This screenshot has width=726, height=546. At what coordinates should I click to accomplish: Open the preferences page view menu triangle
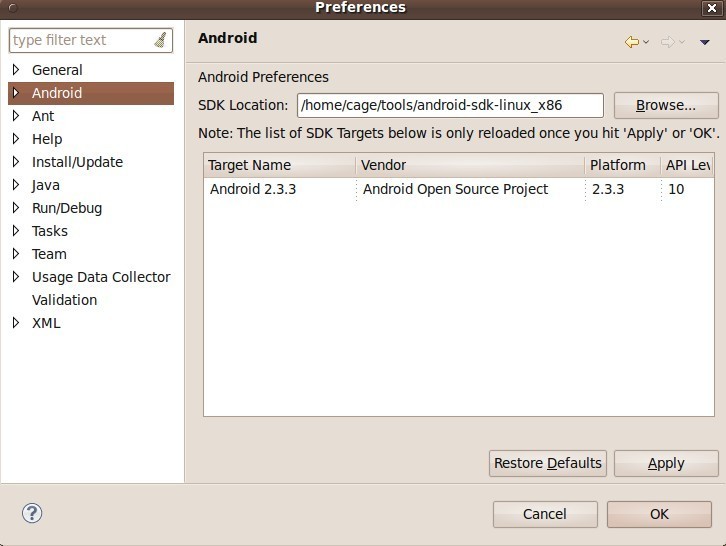(705, 43)
